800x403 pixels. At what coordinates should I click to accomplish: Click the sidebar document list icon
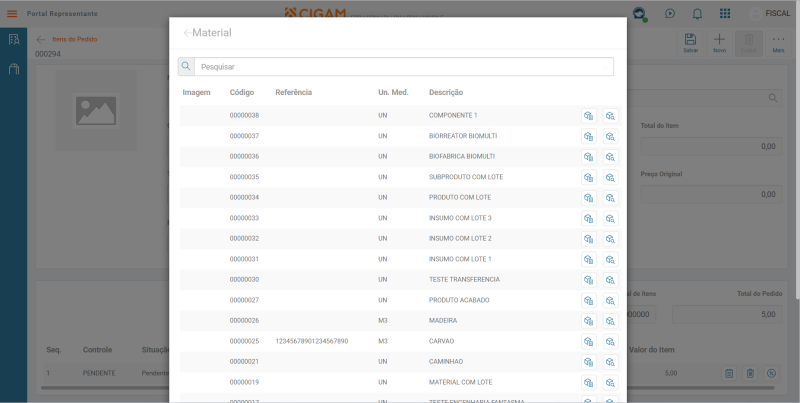[14, 39]
